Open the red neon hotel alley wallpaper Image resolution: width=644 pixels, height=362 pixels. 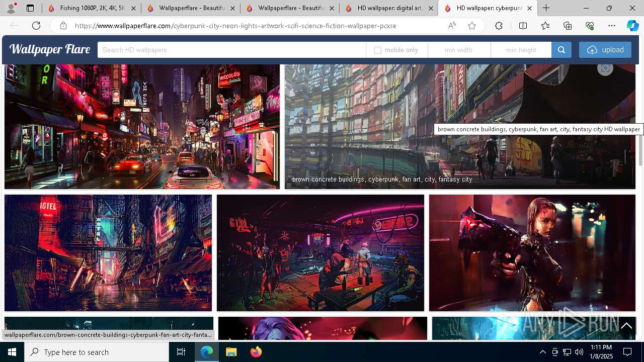click(x=108, y=253)
